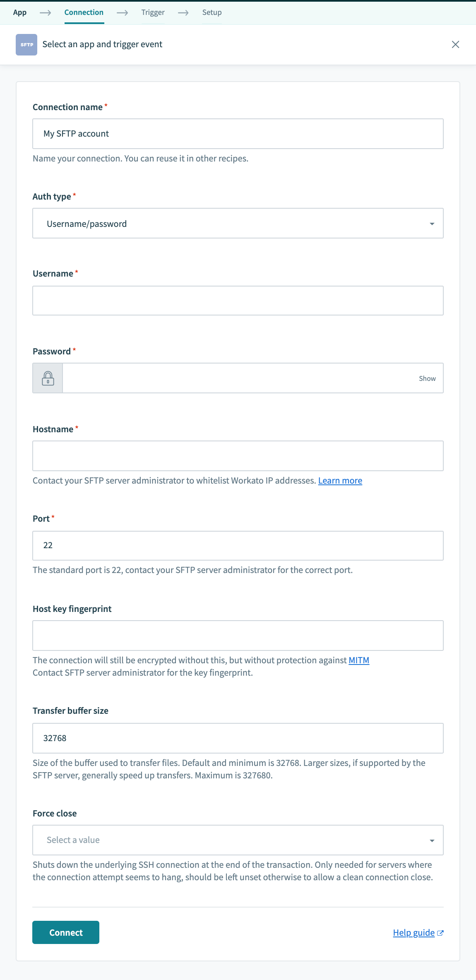Edit the Transfer buffer size field
The height and width of the screenshot is (980, 476).
[x=238, y=738]
